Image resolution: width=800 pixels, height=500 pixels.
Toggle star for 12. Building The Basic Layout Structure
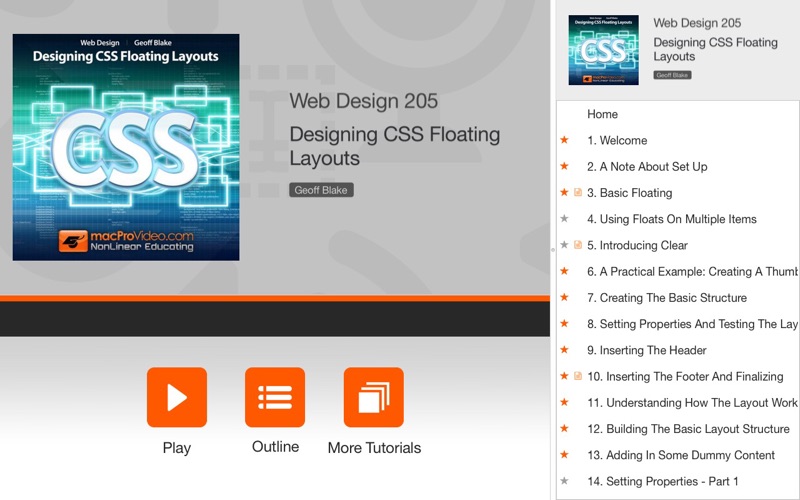pyautogui.click(x=564, y=429)
